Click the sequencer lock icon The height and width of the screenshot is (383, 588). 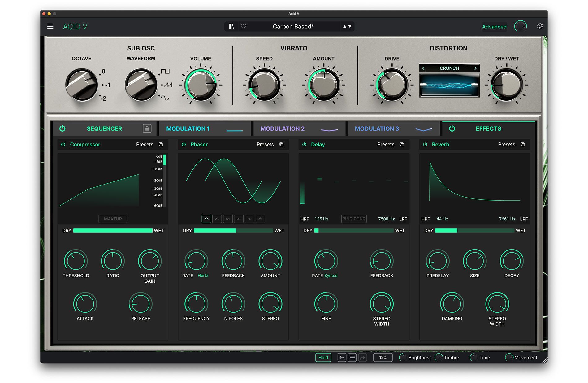click(x=147, y=128)
